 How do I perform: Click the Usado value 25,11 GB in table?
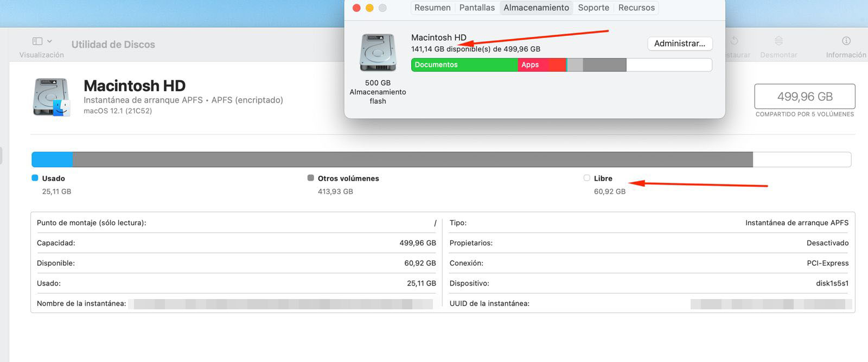click(x=422, y=283)
